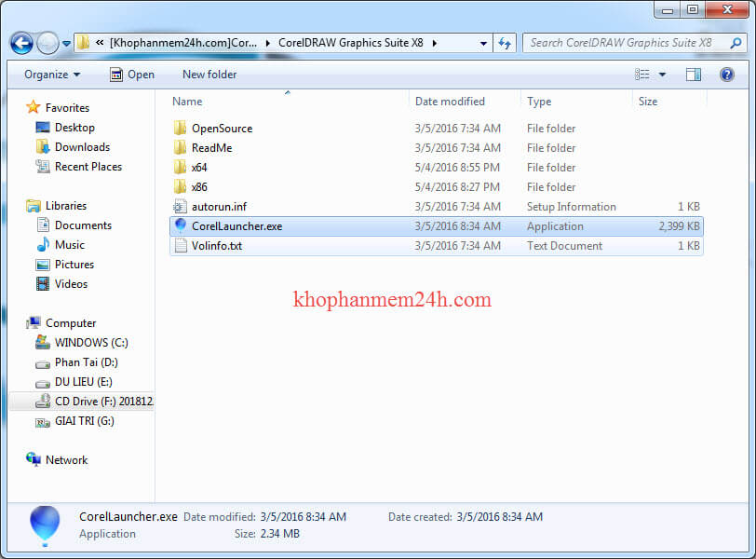Click the Change your view icon
Image resolution: width=756 pixels, height=559 pixels.
(642, 75)
